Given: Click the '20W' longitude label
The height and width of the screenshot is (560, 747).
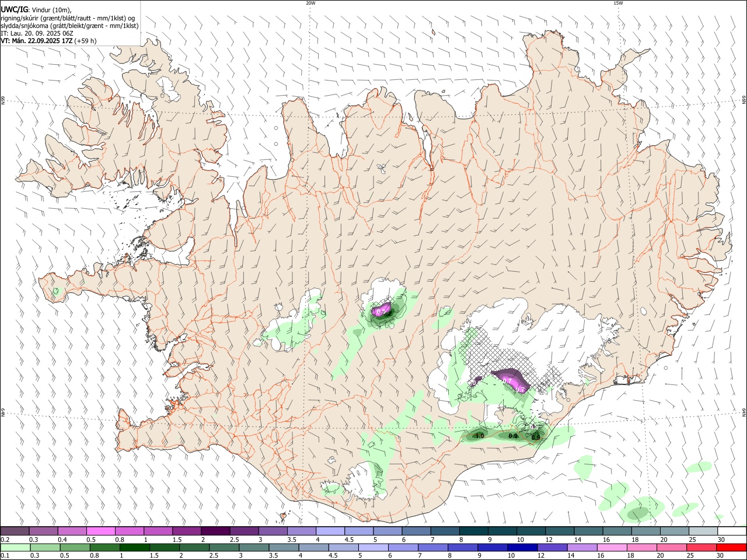Looking at the screenshot, I should pyautogui.click(x=310, y=3).
